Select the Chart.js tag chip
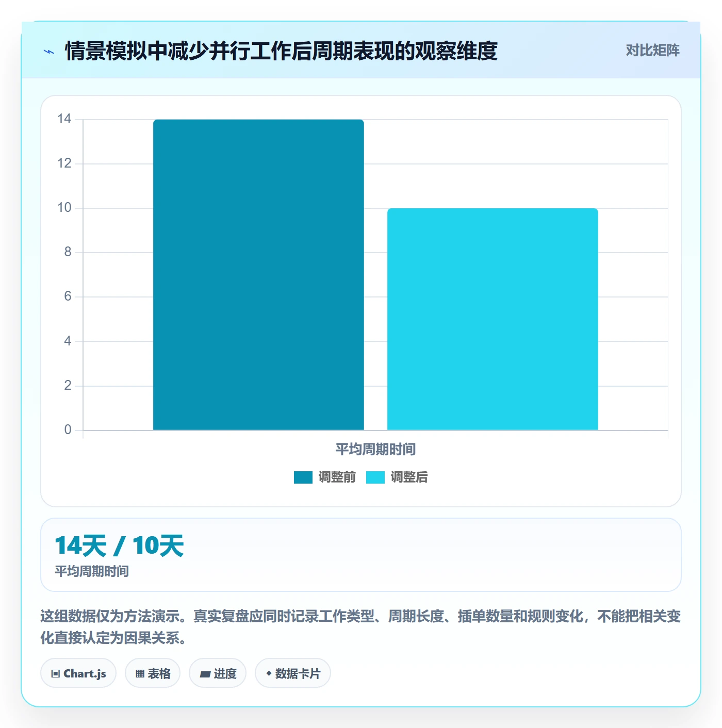 point(78,673)
